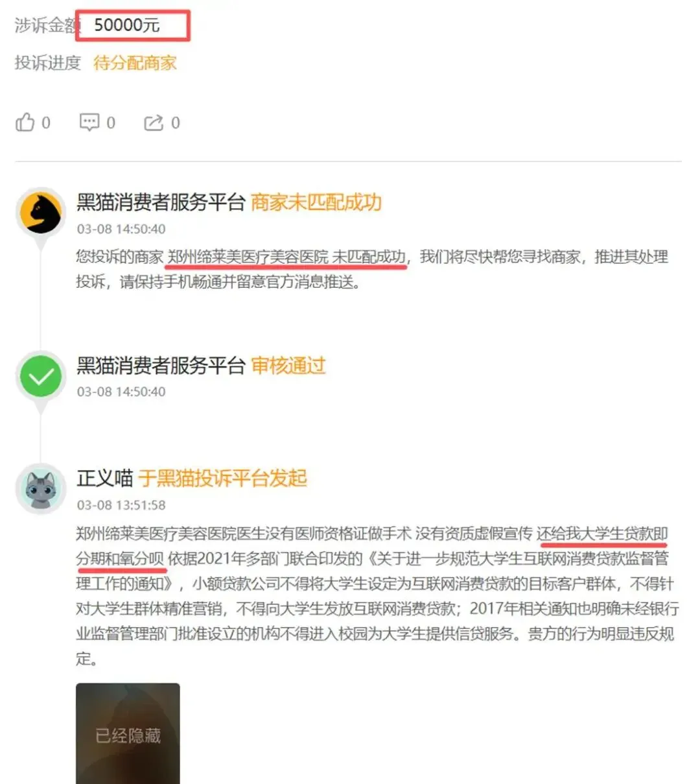Open the gray cat user avatar
This screenshot has height=784, width=700.
point(41,490)
